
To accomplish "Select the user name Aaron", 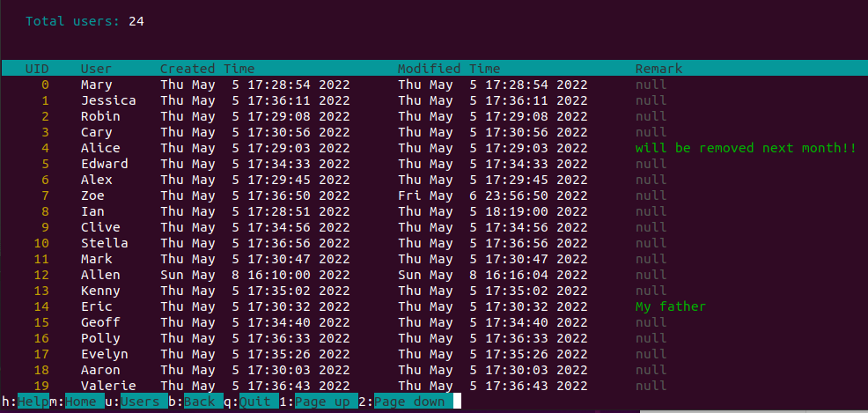I will point(100,370).
